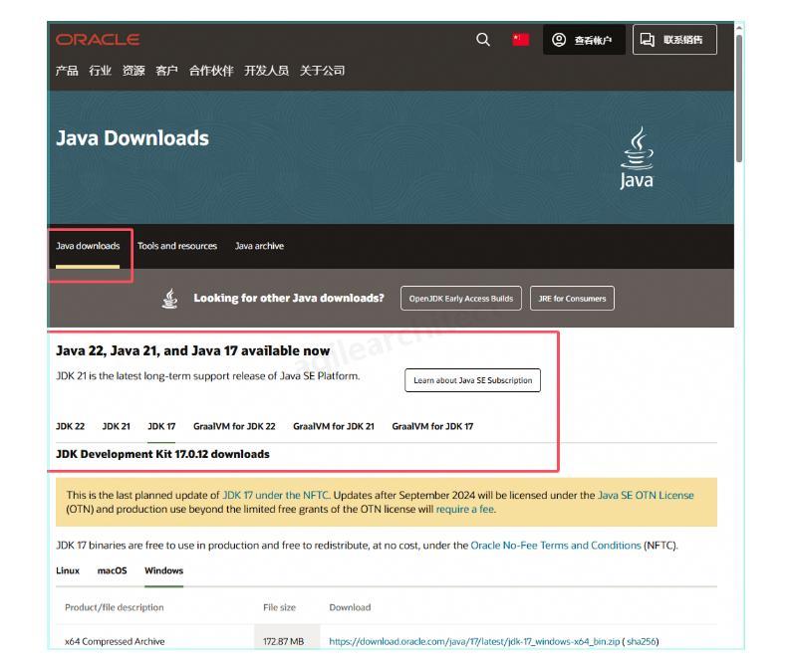Open the JDK 17 under the NFTC link
This screenshot has height=672, width=793.
(x=276, y=495)
